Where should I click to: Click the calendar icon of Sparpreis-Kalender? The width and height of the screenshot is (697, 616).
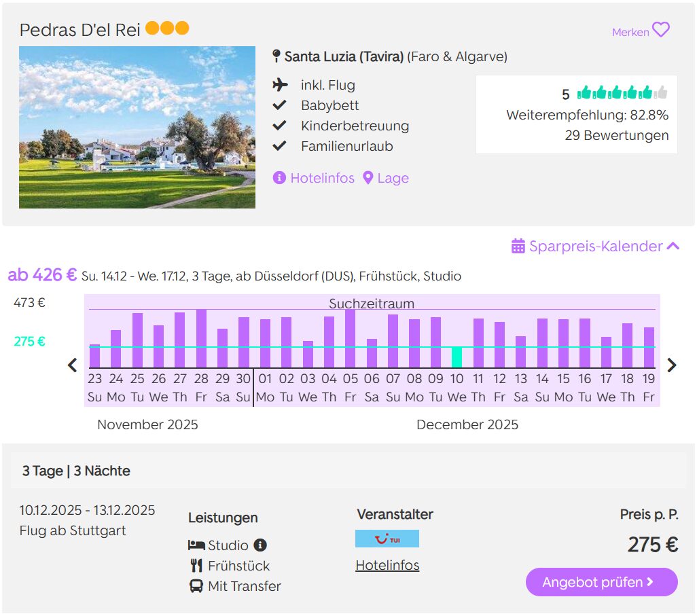518,246
